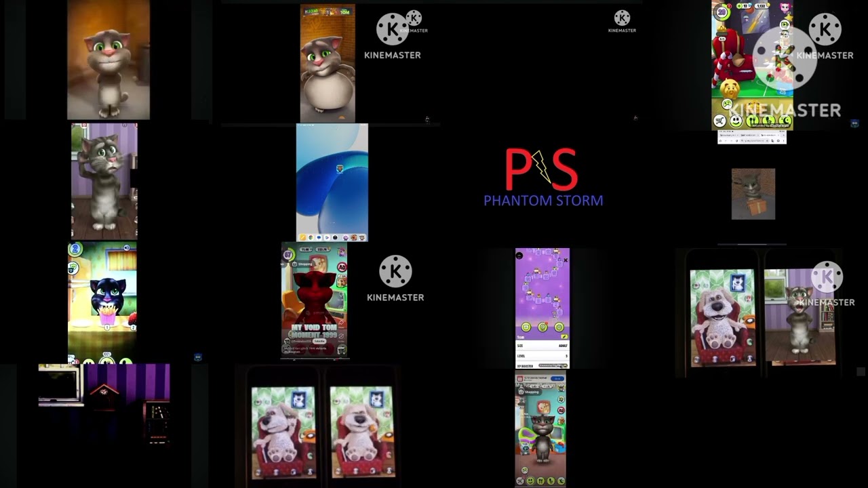Tap the pink Angela avatar icon
This screenshot has width=868, height=488.
pos(785,7)
